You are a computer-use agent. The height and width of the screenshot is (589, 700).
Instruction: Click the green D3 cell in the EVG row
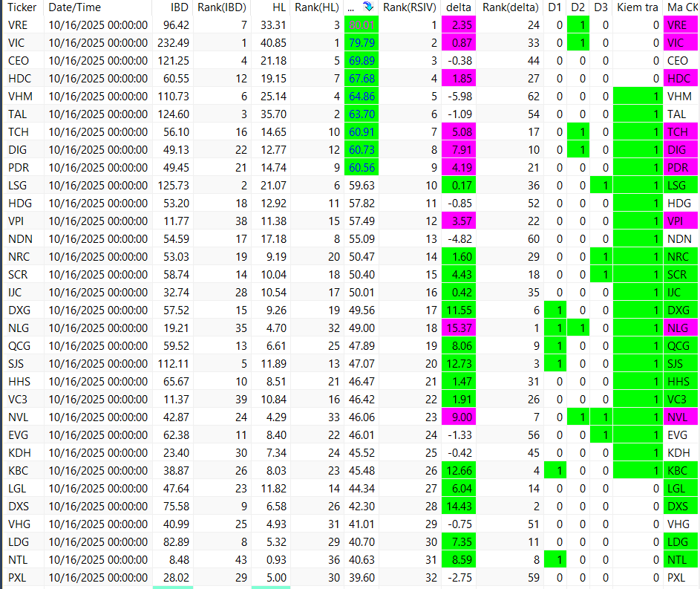coord(601,435)
